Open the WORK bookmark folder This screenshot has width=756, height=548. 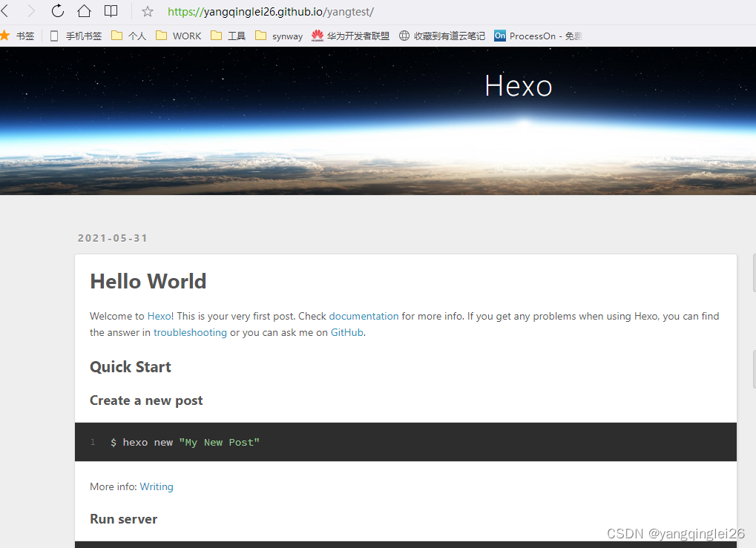coord(178,36)
